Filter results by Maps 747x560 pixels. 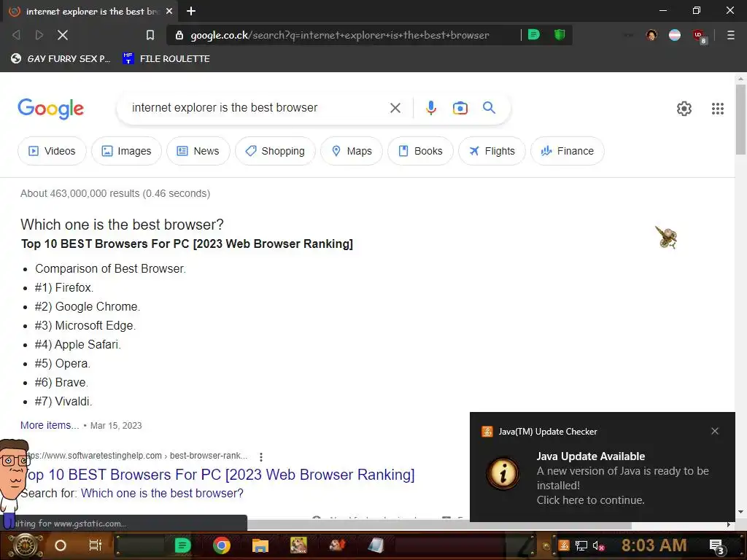click(352, 151)
